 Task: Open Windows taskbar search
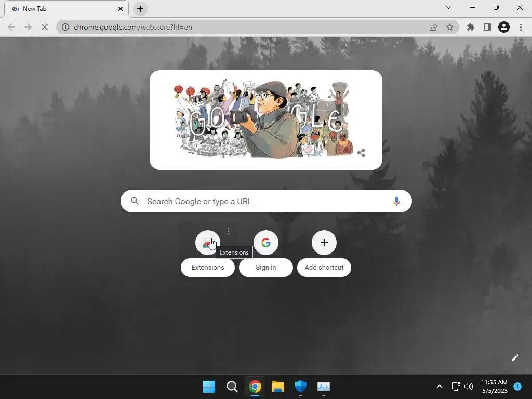click(232, 387)
